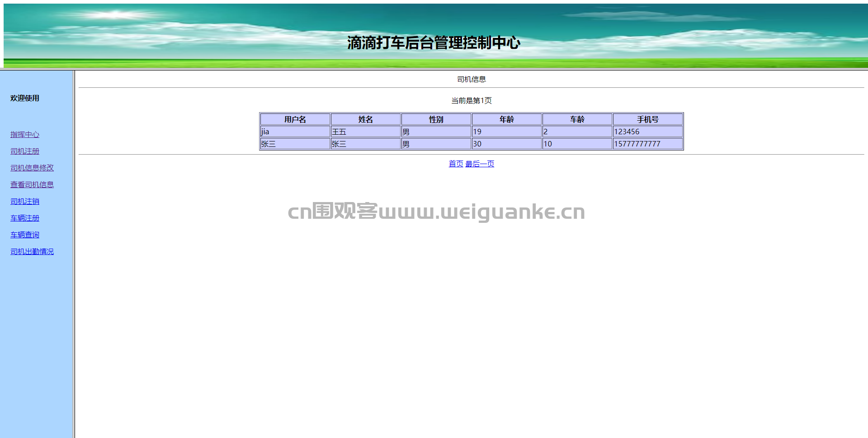Click the 姓名 column header
Image resolution: width=868 pixels, height=438 pixels.
tap(366, 119)
